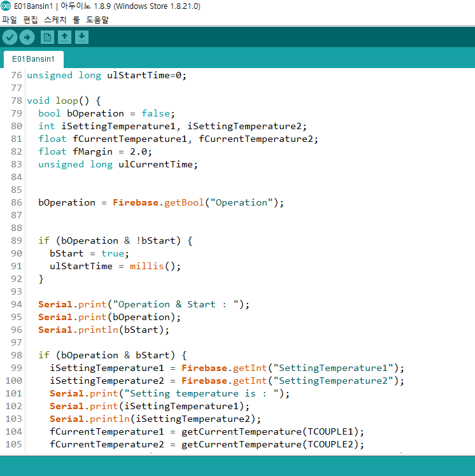Open the 스케치 menu
Image resolution: width=475 pixels, height=476 pixels.
[55, 20]
